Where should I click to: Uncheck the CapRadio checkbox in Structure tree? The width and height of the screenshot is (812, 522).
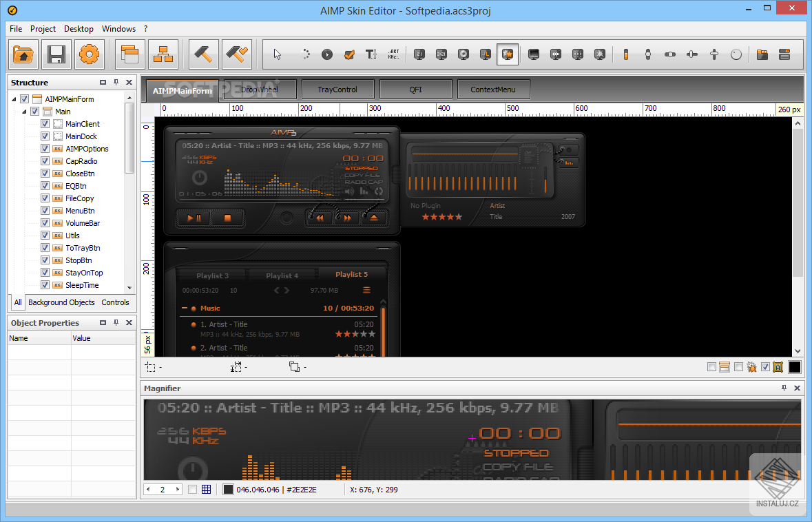(45, 161)
